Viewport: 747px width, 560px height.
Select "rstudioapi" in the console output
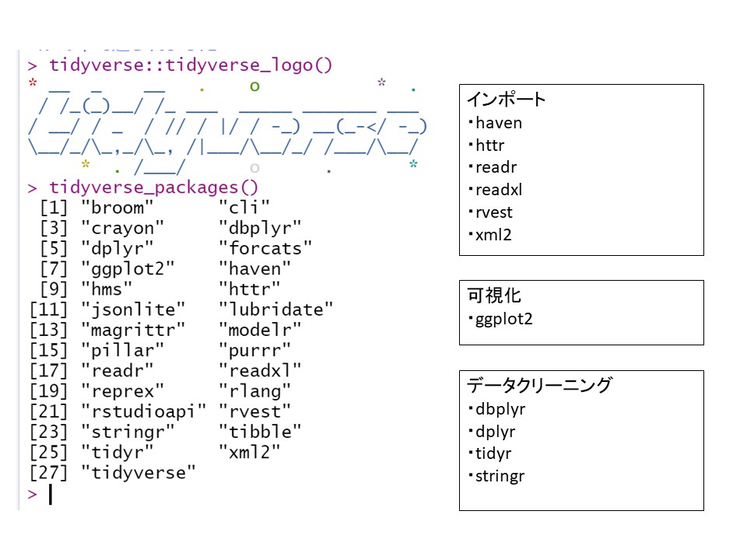coord(144,411)
